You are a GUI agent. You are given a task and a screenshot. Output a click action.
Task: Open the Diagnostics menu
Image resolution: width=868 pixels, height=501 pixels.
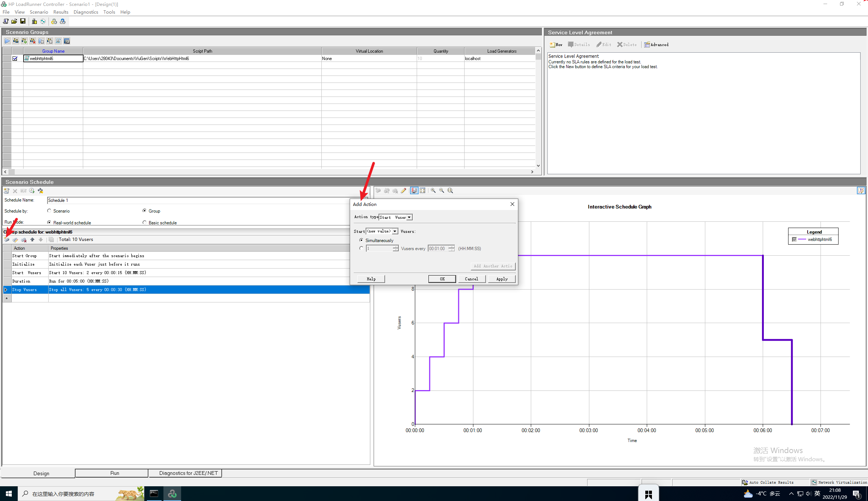coord(86,12)
